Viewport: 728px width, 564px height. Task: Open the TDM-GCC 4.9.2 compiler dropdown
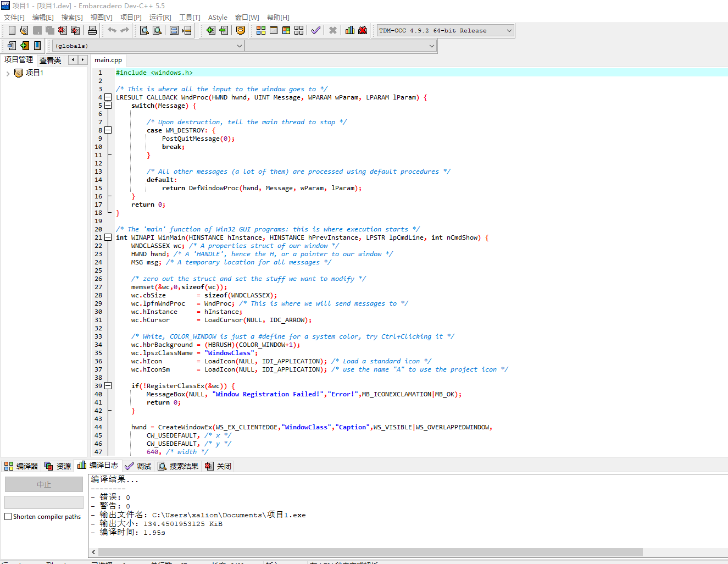[x=446, y=31]
